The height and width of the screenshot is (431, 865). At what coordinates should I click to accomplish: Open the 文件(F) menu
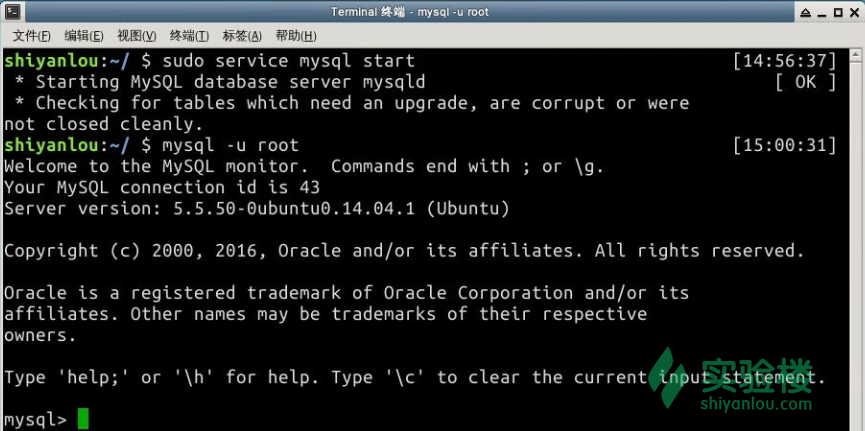click(31, 36)
